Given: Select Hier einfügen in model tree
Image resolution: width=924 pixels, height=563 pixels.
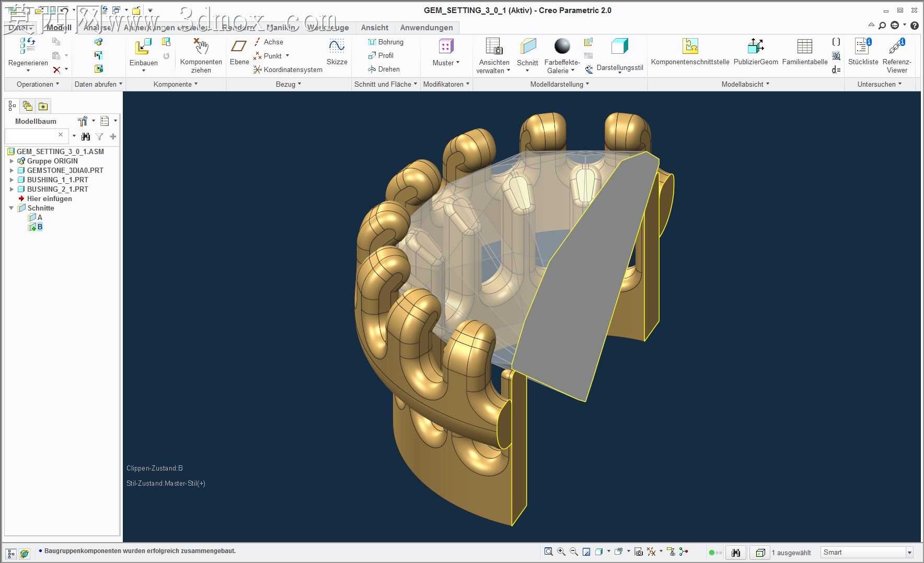Looking at the screenshot, I should click(x=45, y=198).
